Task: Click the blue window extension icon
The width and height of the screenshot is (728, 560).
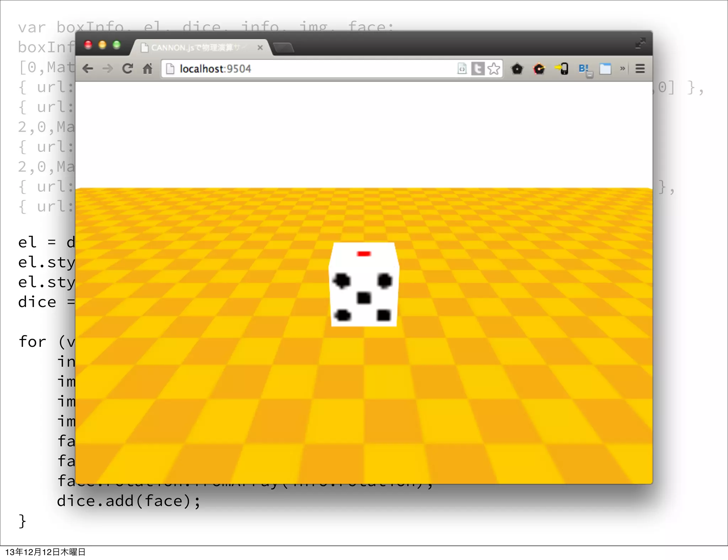Action: [x=605, y=69]
